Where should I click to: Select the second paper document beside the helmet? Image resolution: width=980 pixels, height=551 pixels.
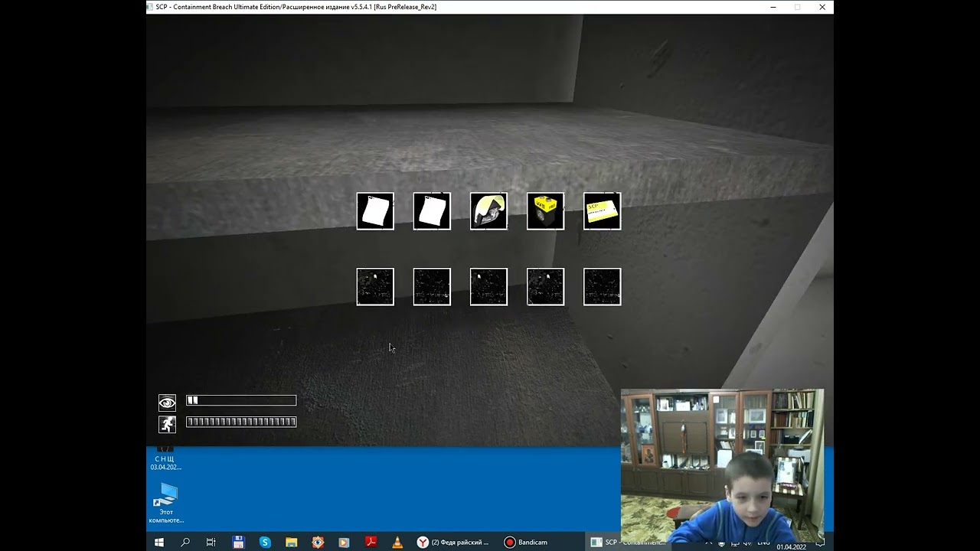click(432, 211)
